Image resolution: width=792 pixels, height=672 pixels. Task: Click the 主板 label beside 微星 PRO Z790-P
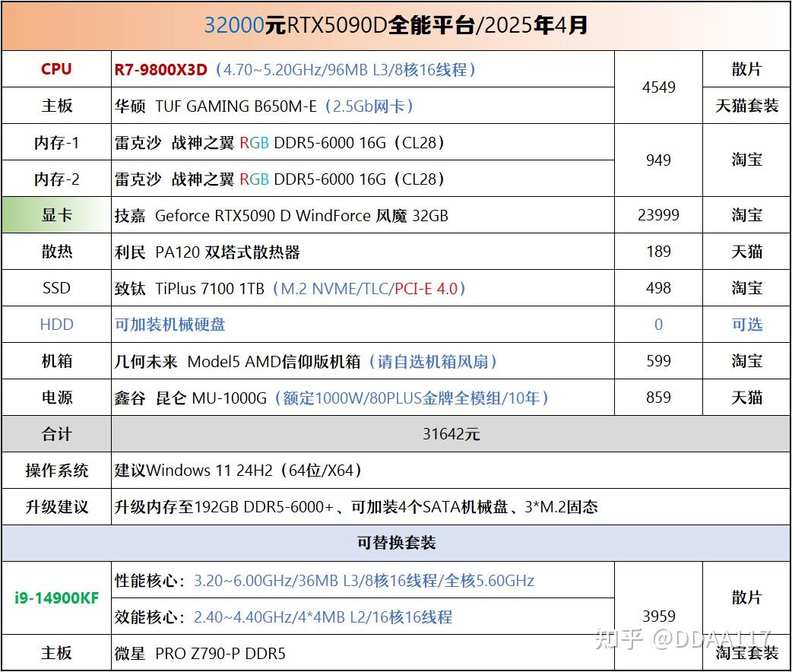(x=56, y=653)
